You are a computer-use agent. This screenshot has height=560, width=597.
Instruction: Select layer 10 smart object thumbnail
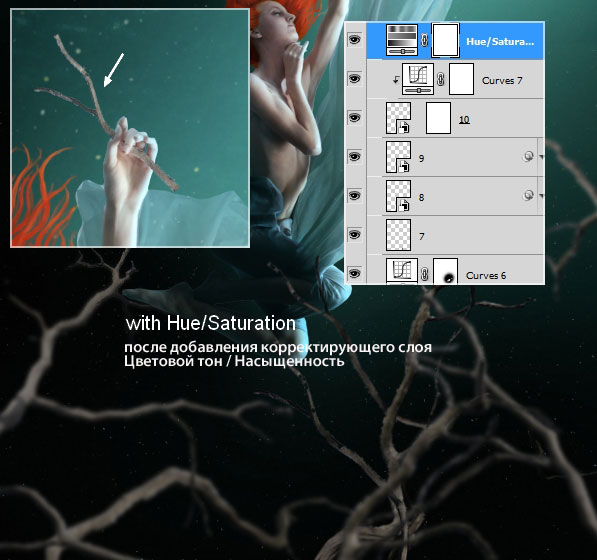[399, 118]
